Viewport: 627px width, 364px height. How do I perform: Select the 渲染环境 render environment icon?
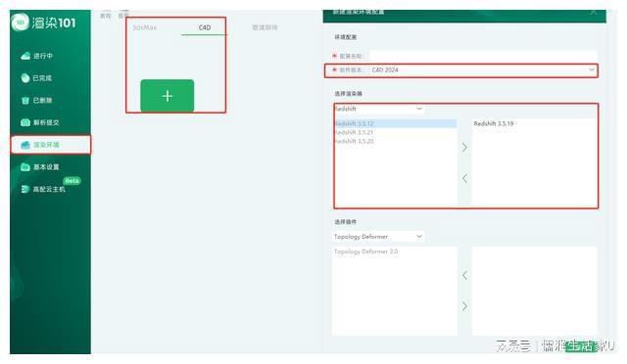click(x=25, y=145)
